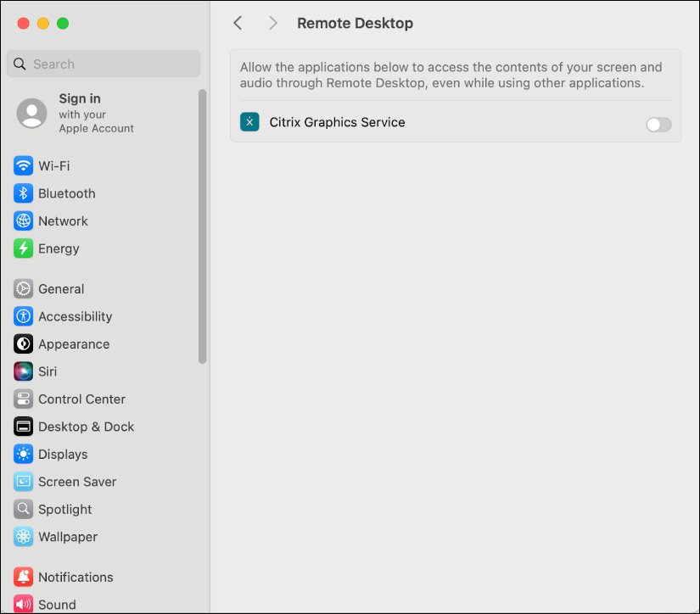Open Siri settings

(44, 371)
